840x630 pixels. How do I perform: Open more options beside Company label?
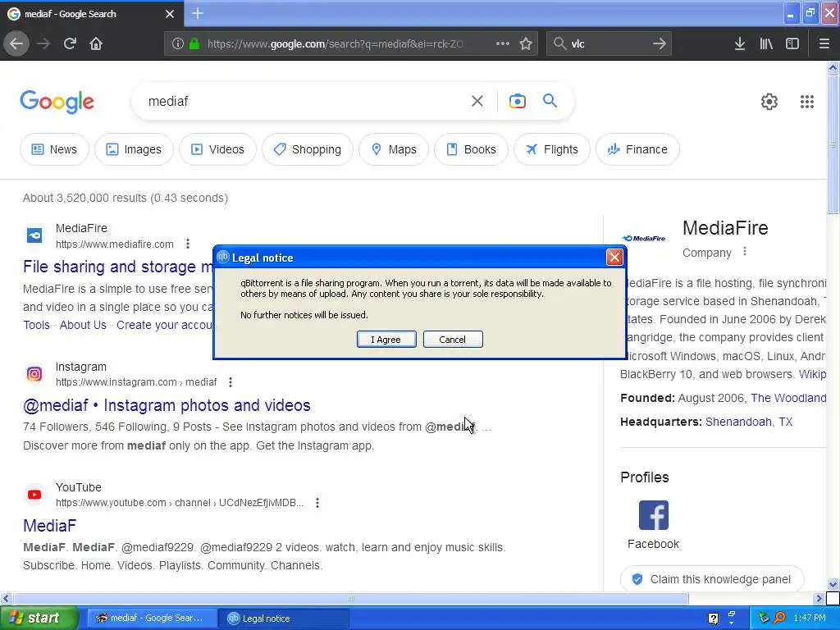[745, 251]
